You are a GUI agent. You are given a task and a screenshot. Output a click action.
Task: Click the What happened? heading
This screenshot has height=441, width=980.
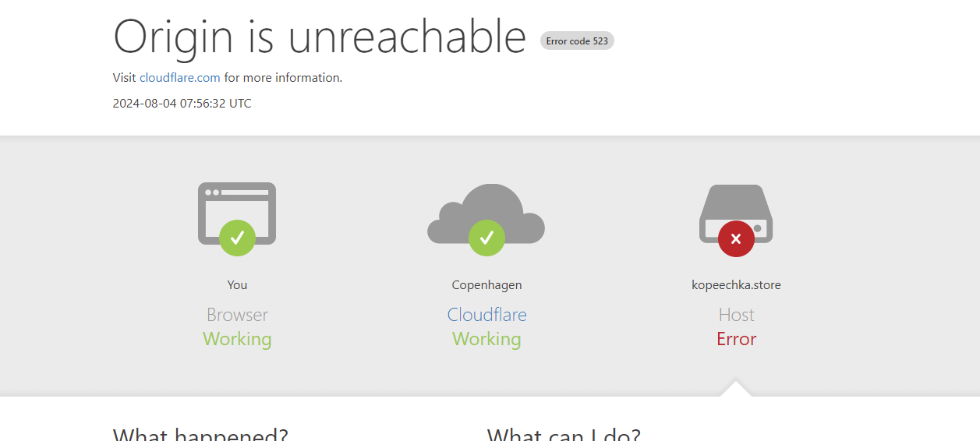(200, 434)
